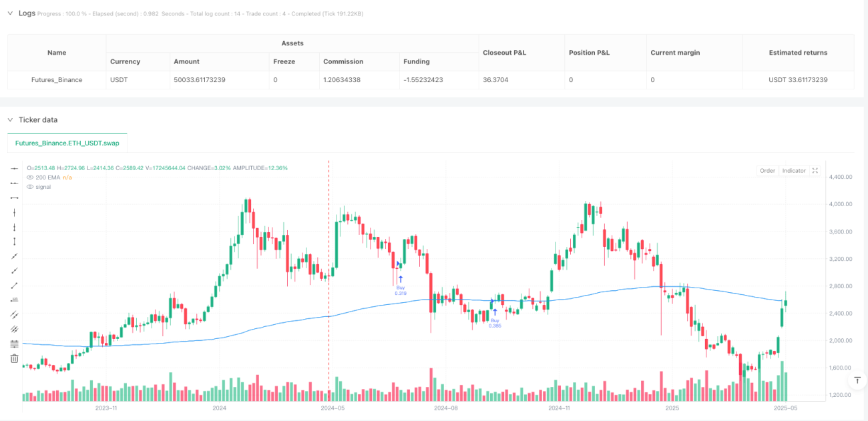This screenshot has width=868, height=421.
Task: Click the Indicator button on the chart
Action: (x=794, y=171)
